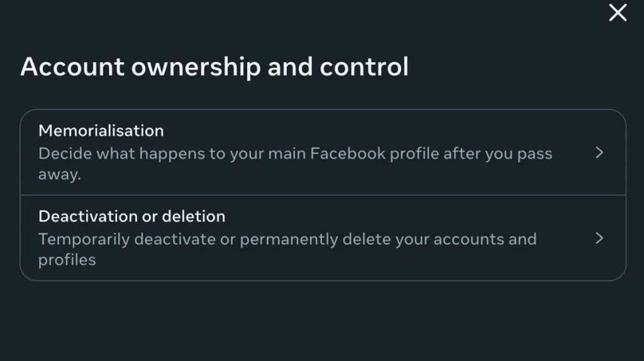Click the Deactivation or deletion title text
This screenshot has width=644, height=361.
pyautogui.click(x=131, y=216)
